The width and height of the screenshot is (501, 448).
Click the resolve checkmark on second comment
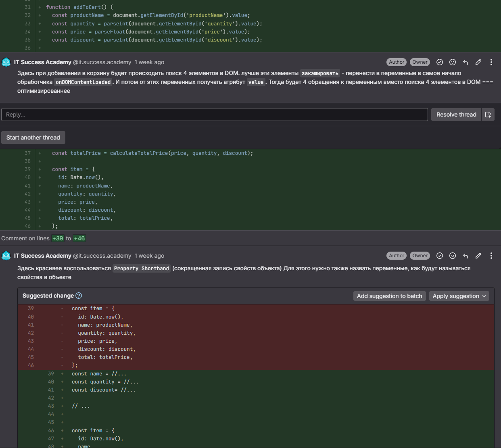tap(440, 256)
